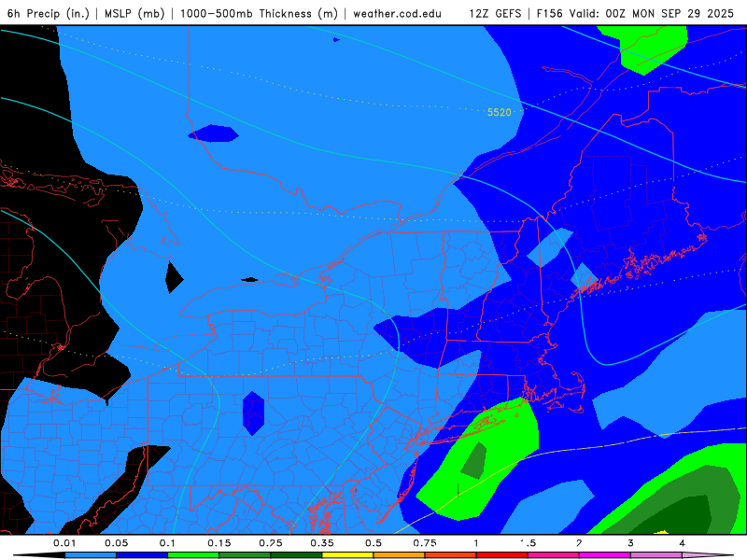Viewport: 747px width, 560px height.
Task: Click the '1.5' legend label
Action: tap(528, 543)
